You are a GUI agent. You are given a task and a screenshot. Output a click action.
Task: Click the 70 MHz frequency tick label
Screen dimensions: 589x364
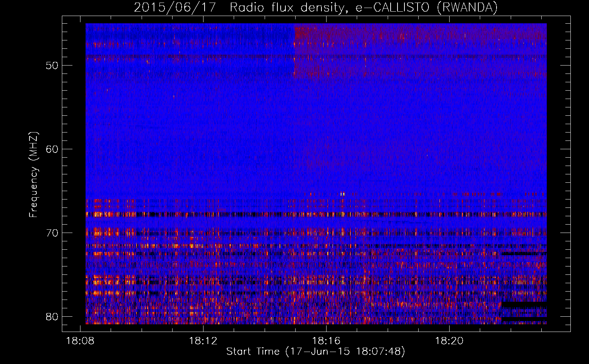pos(52,233)
